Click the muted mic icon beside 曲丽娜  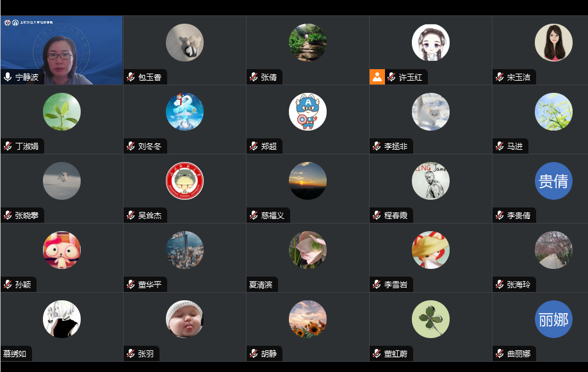[x=500, y=353]
